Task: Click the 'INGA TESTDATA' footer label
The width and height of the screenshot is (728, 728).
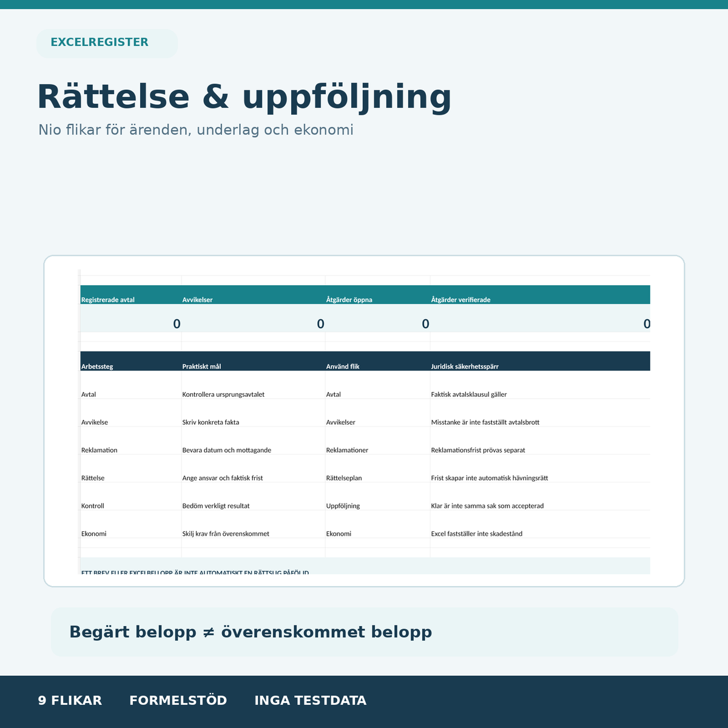Action: coord(311,701)
